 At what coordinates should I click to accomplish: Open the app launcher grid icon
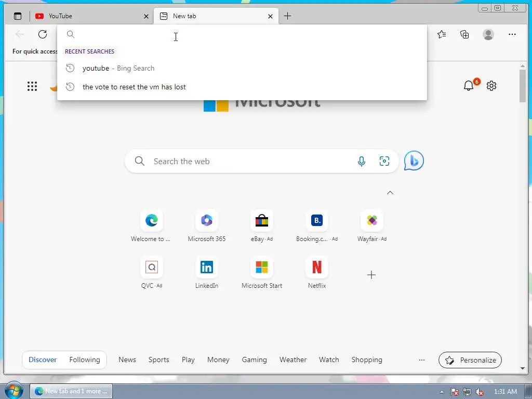[32, 86]
